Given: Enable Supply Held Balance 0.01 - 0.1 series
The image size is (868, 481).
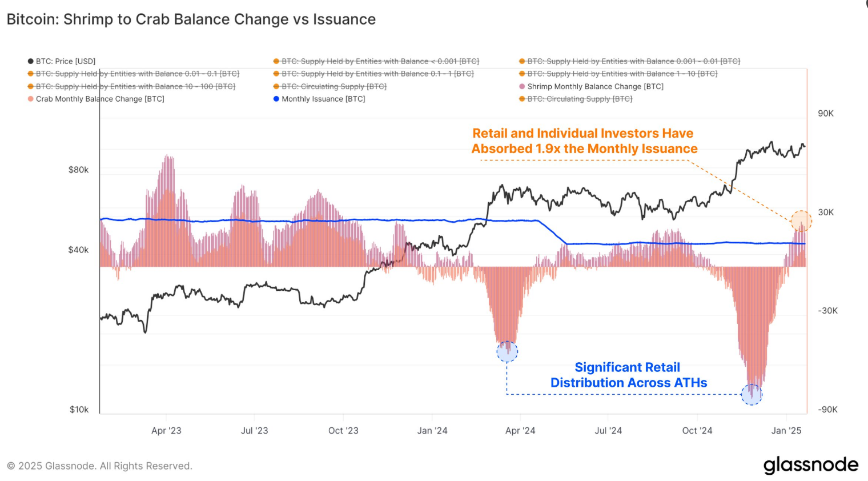Looking at the screenshot, I should [134, 74].
